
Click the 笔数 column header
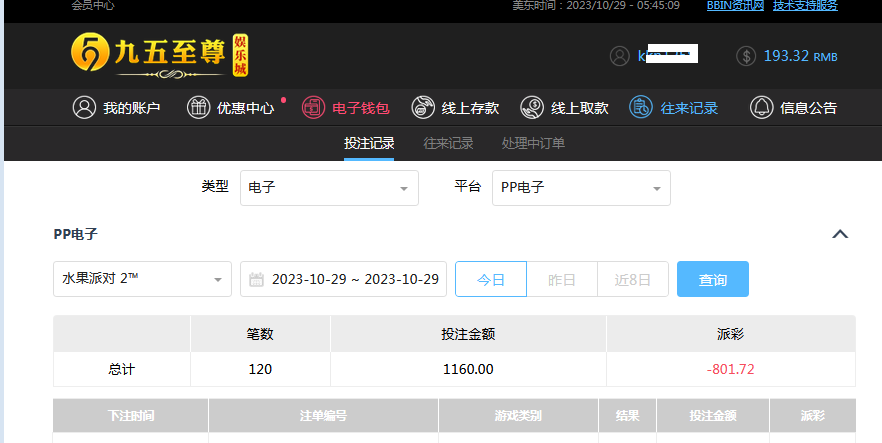260,334
